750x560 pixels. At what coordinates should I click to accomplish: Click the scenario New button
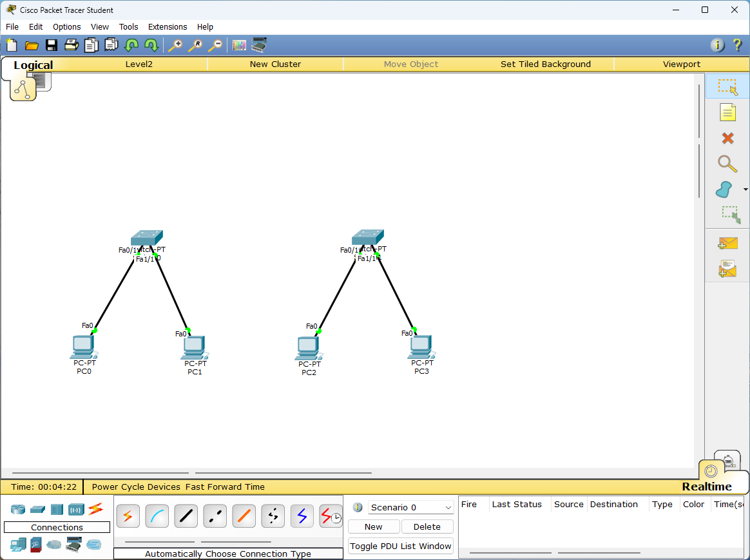pos(374,526)
